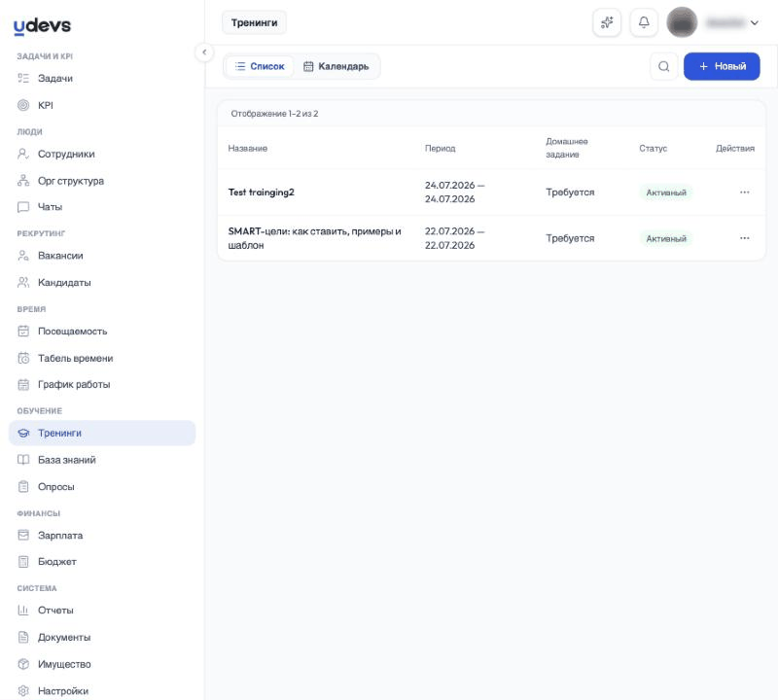Open actions menu for Test trainging2
778x700 pixels.
[x=744, y=192]
